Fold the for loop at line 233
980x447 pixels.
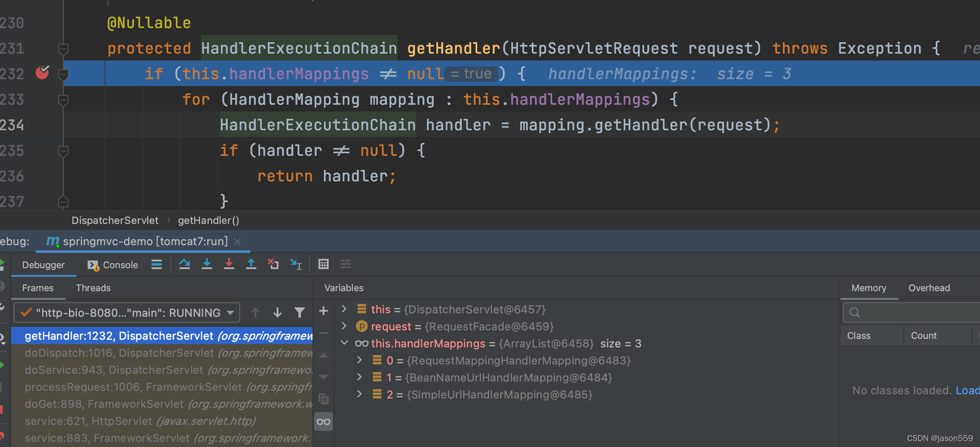click(63, 100)
